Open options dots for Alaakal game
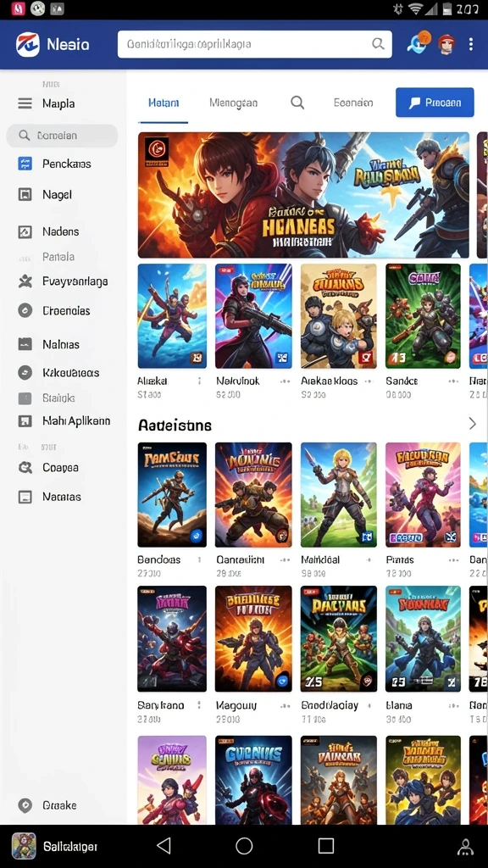The width and height of the screenshot is (488, 868). click(x=199, y=381)
